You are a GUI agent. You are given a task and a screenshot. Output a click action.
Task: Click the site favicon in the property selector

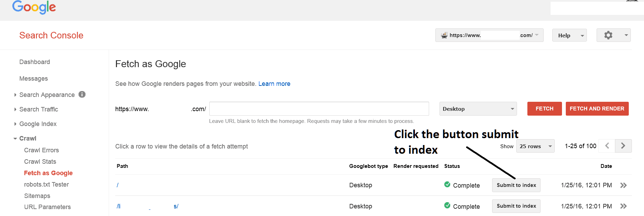coord(444,35)
